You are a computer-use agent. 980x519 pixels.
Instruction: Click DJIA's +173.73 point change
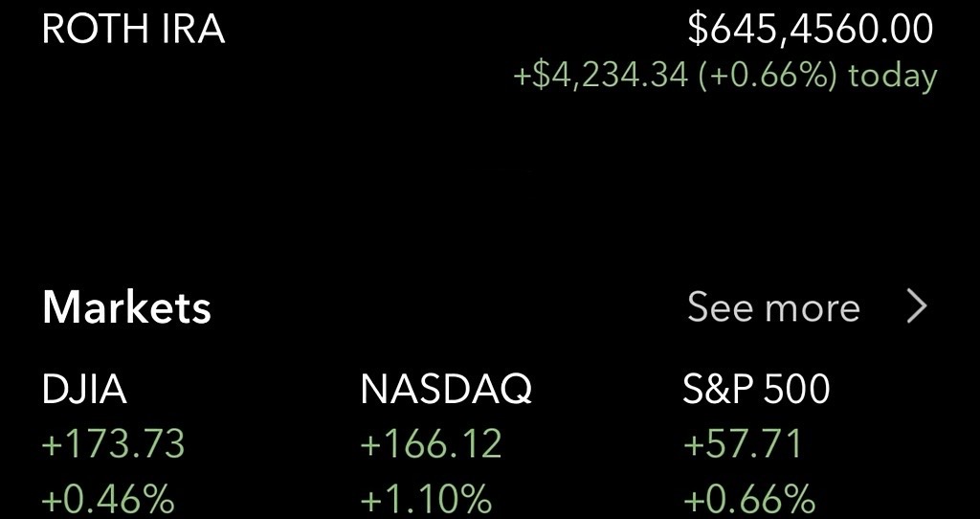coord(113,444)
